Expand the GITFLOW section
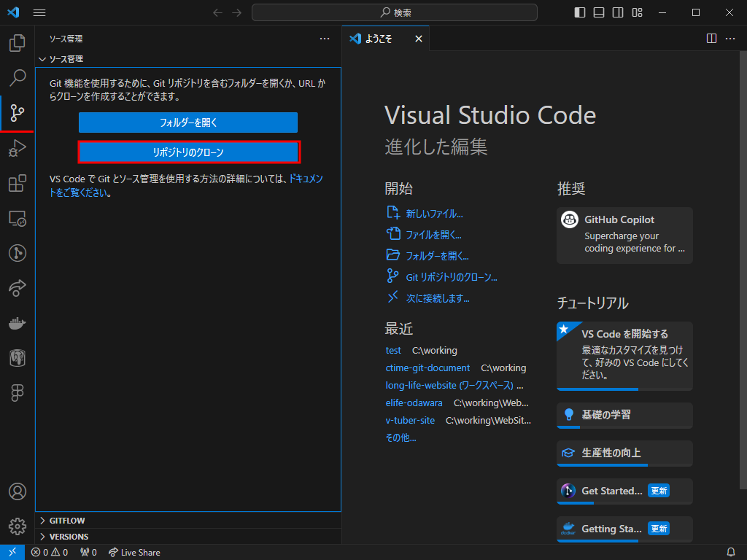This screenshot has height=560, width=747. [x=188, y=521]
